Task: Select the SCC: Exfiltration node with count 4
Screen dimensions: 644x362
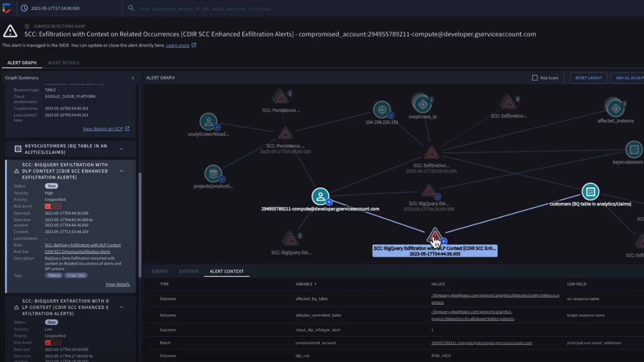Action: coord(509,103)
